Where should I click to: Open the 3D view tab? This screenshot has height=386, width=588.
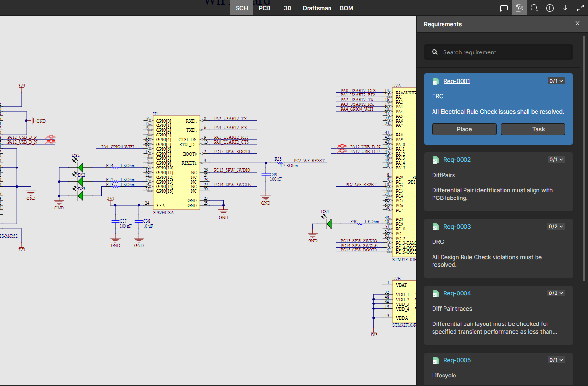[x=288, y=8]
